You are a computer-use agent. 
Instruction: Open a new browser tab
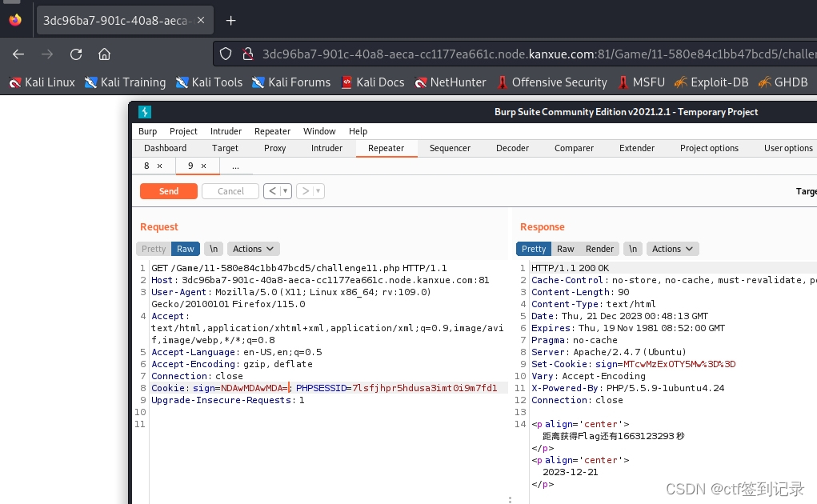230,20
